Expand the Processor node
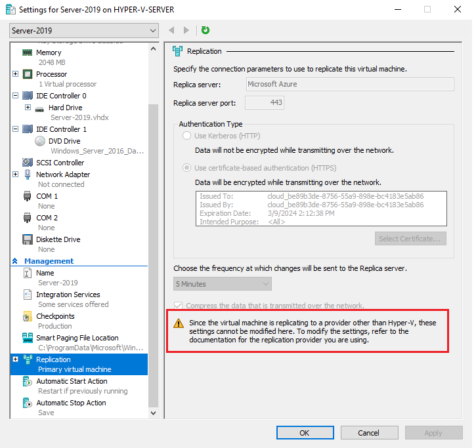This screenshot has width=476, height=448. [16, 73]
